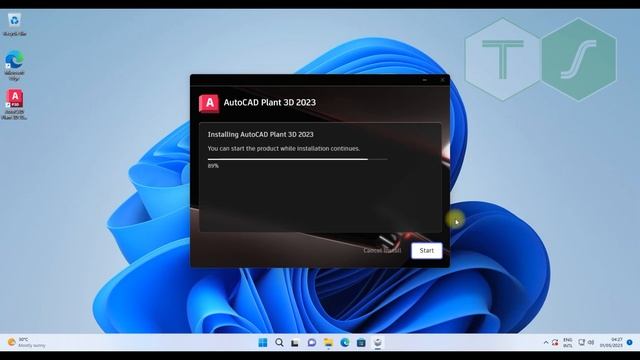
Task: Minimize the AutoCAD installer window
Action: [x=424, y=80]
